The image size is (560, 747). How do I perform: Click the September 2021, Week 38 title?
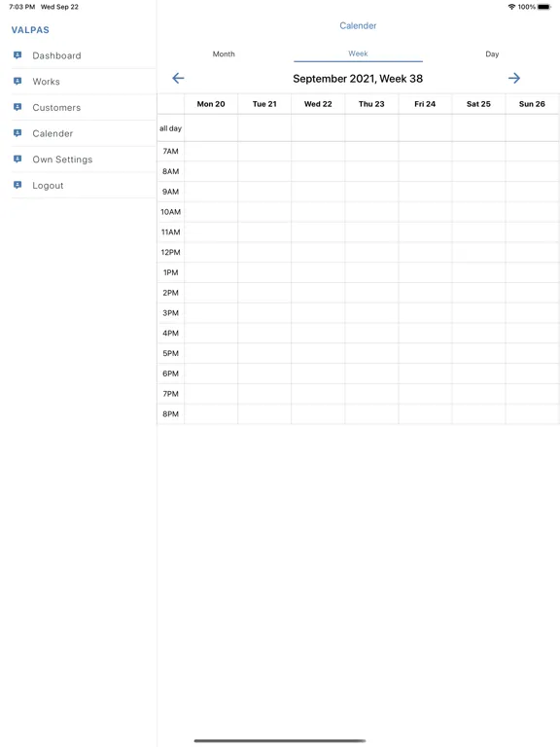point(358,79)
